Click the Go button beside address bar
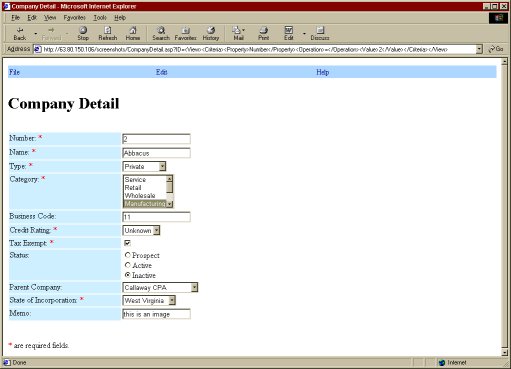Screen dimensions: 511x369 [x=495, y=49]
